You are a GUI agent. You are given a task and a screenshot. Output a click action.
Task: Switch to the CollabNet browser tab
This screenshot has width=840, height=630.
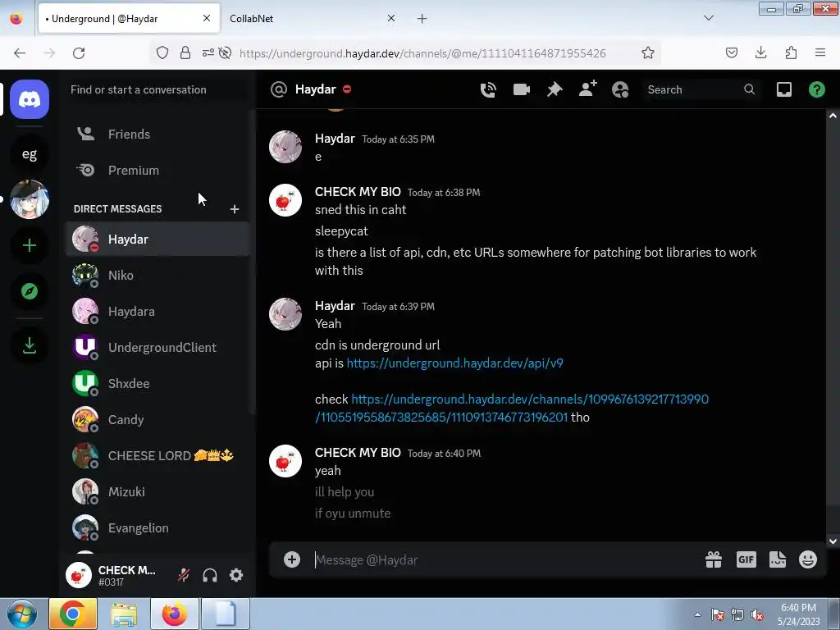click(313, 18)
